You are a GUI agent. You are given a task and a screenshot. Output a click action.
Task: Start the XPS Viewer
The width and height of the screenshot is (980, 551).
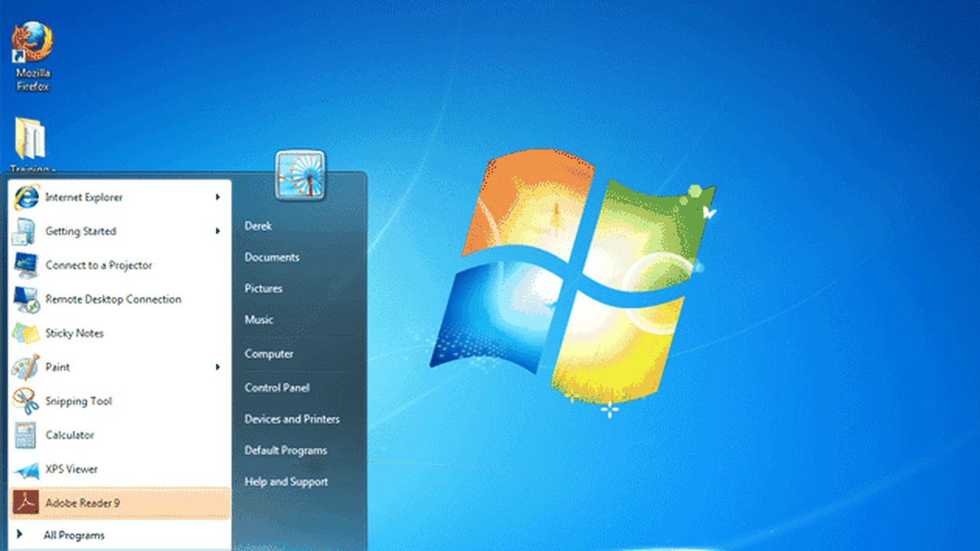(x=73, y=469)
